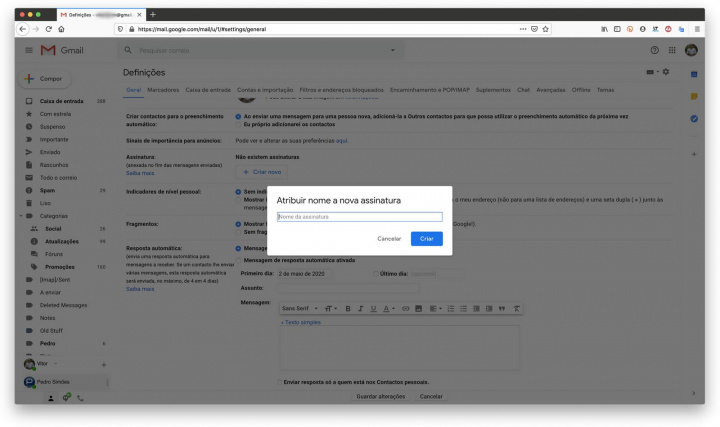Screen dimensions: 720x427
Task: Open Google Tasks side panel icon
Action: click(x=693, y=119)
